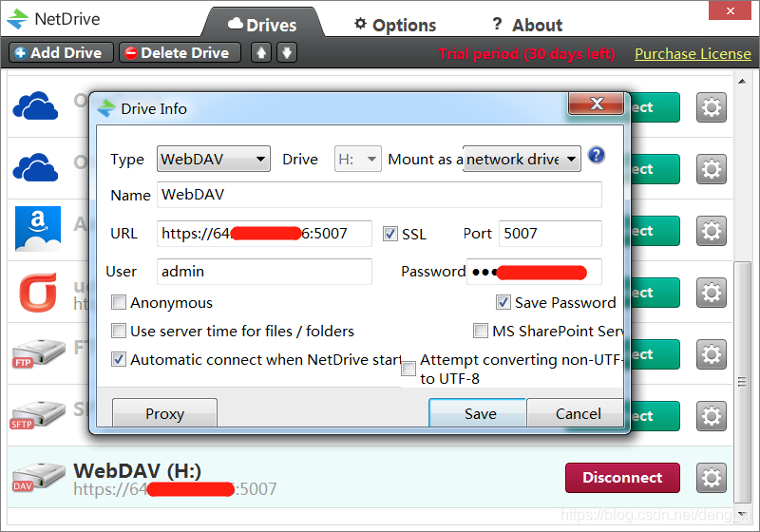Open the Type dropdown showing WebDAV
The height and width of the screenshot is (532, 760).
pyautogui.click(x=213, y=159)
